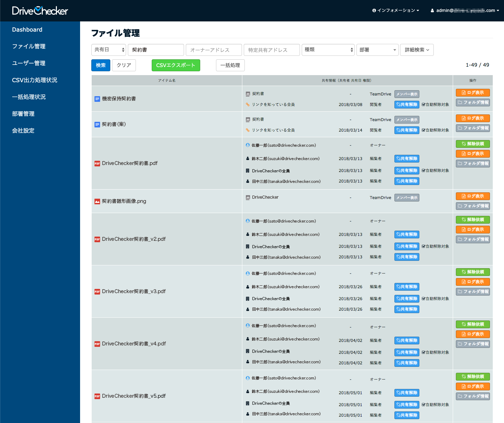Open ファイル管理 in the sidebar

point(29,46)
